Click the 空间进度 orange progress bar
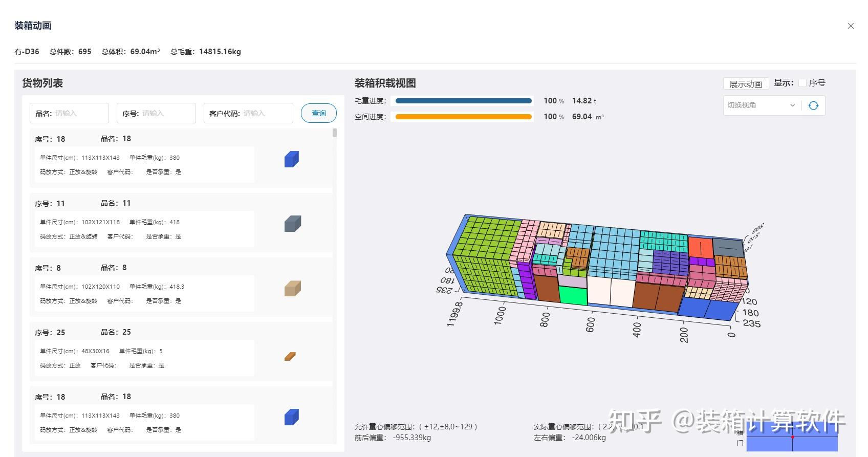 tap(464, 117)
